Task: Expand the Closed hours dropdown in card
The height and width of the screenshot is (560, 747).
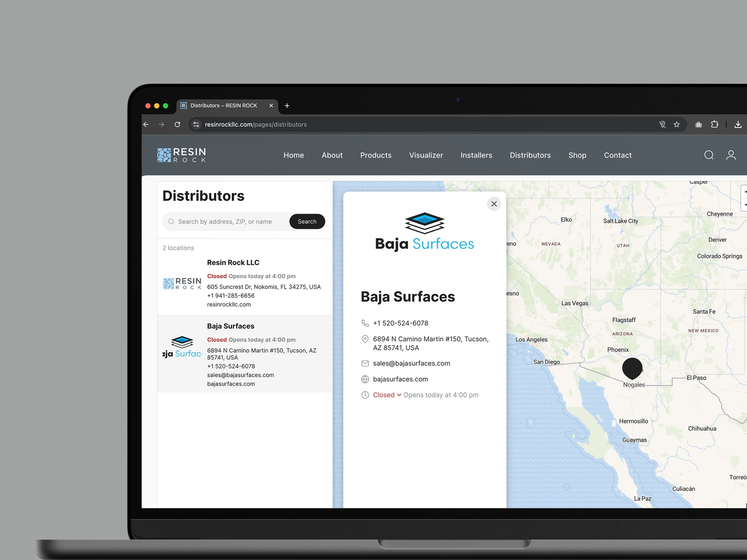Action: 387,395
